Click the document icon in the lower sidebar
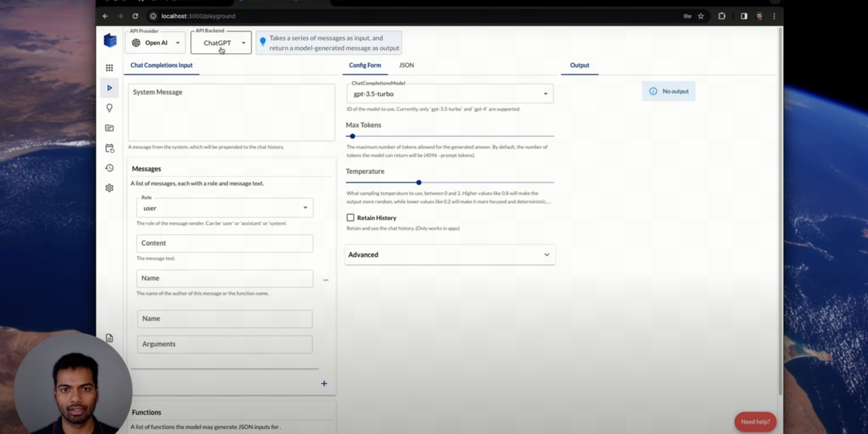The width and height of the screenshot is (868, 434). coord(109,338)
